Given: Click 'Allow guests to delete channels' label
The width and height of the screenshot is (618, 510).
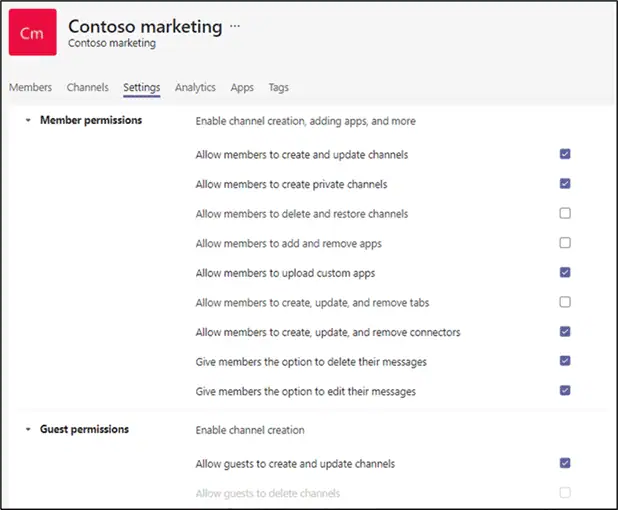Looking at the screenshot, I should point(268,493).
